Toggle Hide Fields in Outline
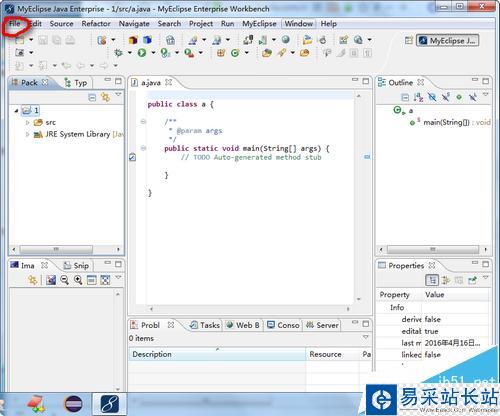Viewport: 500px width, 416px height. click(x=432, y=97)
